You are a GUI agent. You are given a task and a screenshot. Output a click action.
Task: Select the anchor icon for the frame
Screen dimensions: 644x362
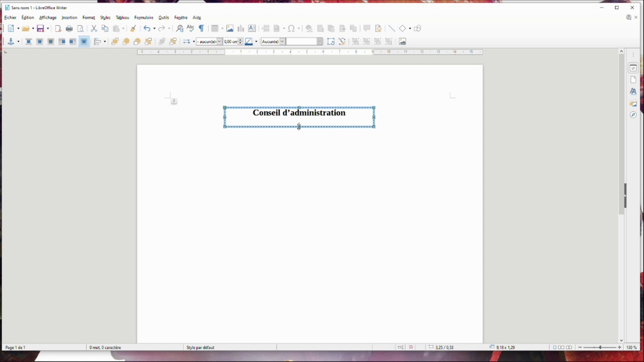tap(11, 42)
